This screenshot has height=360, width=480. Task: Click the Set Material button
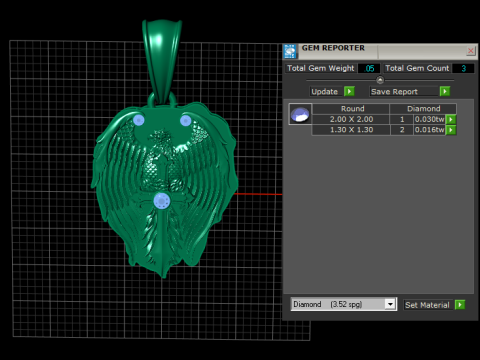coord(427,305)
